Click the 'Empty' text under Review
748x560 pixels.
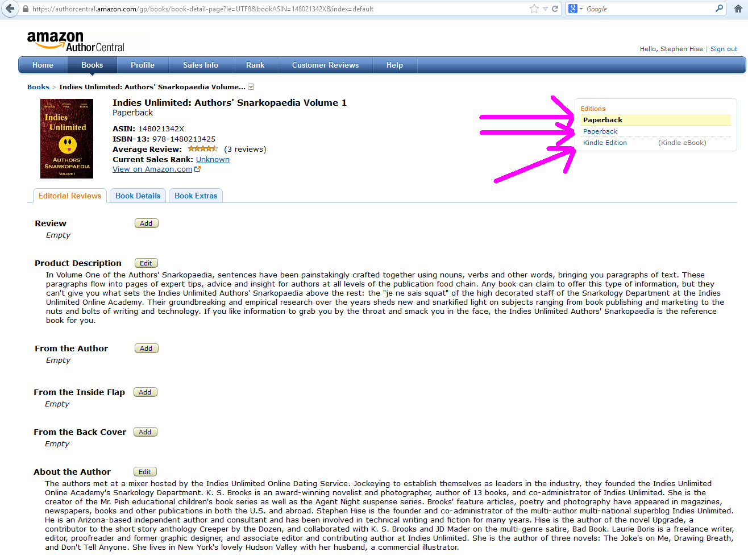coord(58,235)
